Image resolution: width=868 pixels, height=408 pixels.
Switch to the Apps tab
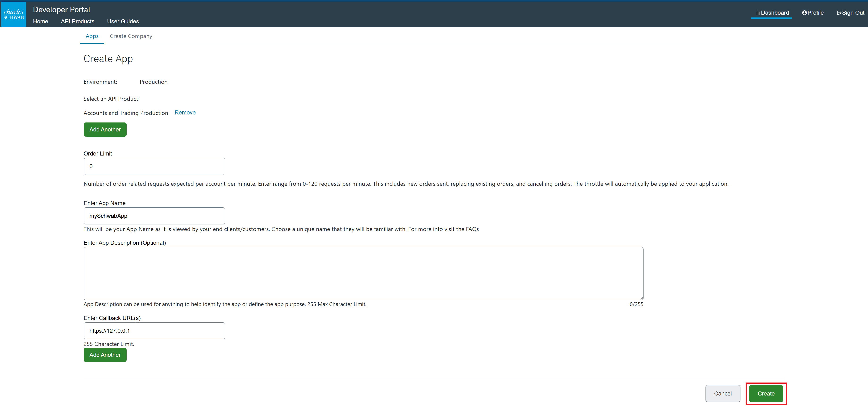click(92, 36)
